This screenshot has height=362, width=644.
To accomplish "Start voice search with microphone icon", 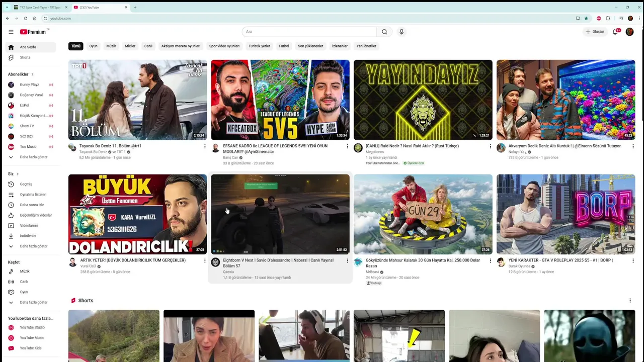I will pos(401,32).
